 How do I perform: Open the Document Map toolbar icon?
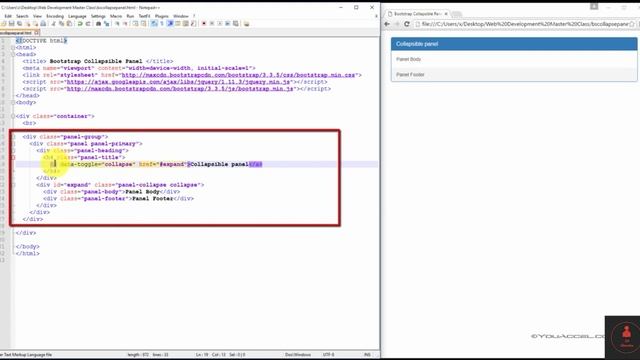point(186,24)
